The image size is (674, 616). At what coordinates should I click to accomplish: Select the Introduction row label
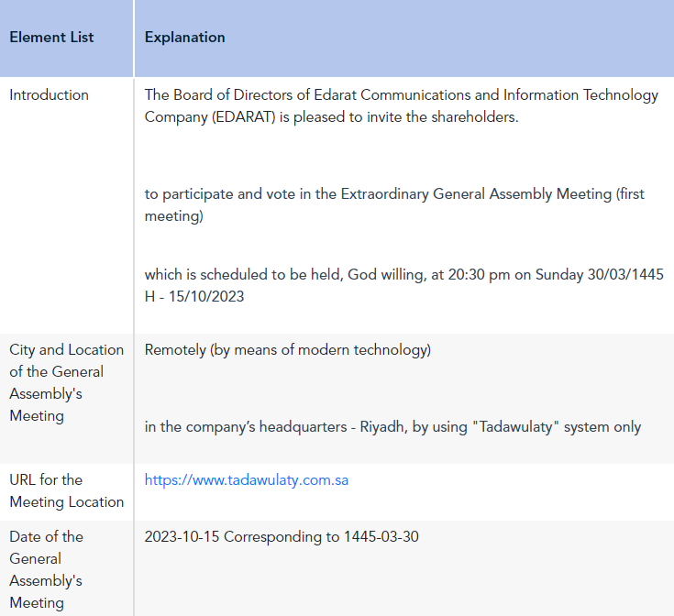click(x=49, y=95)
